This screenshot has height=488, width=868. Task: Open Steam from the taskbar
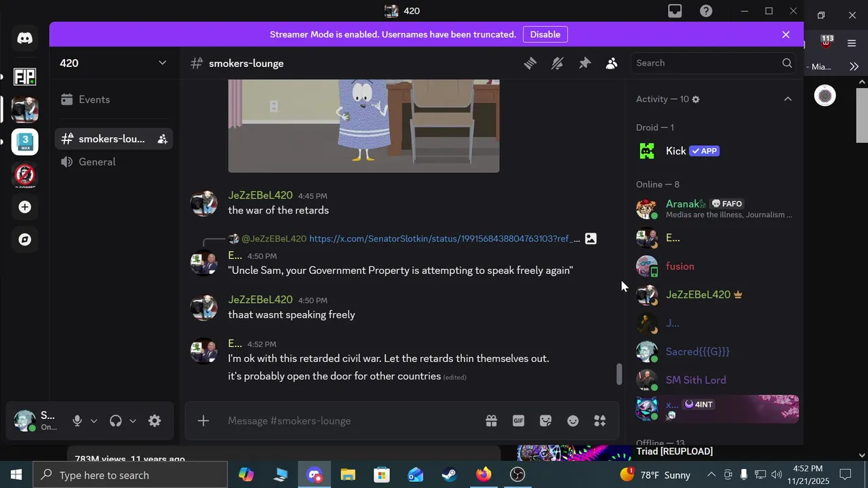(x=450, y=475)
